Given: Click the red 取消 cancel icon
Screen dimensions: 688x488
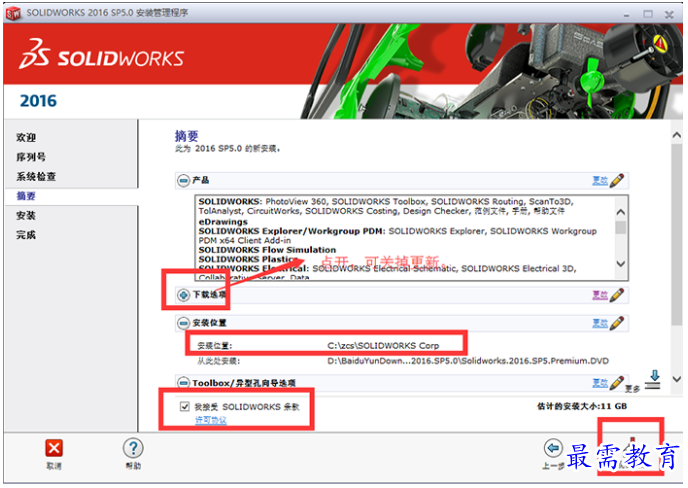Looking at the screenshot, I should tap(54, 449).
